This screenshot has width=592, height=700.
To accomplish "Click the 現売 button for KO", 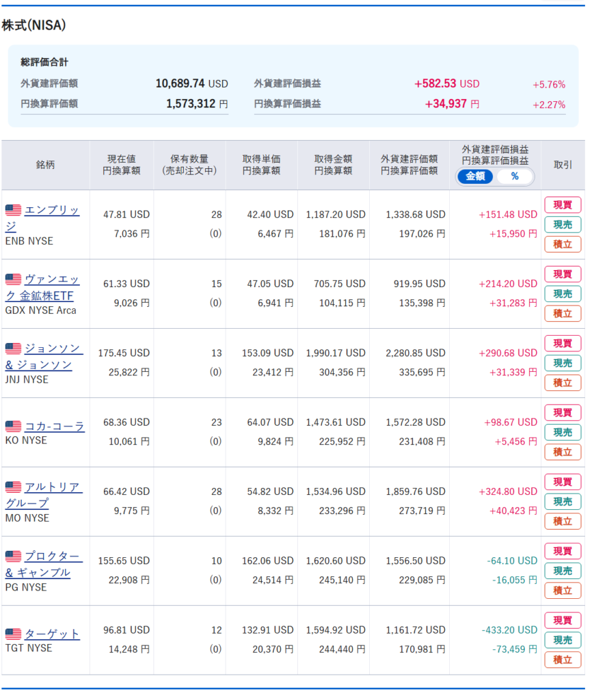I will coord(563,432).
